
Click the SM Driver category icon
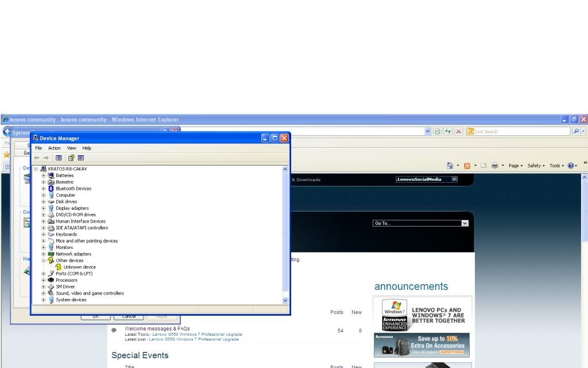pos(51,286)
